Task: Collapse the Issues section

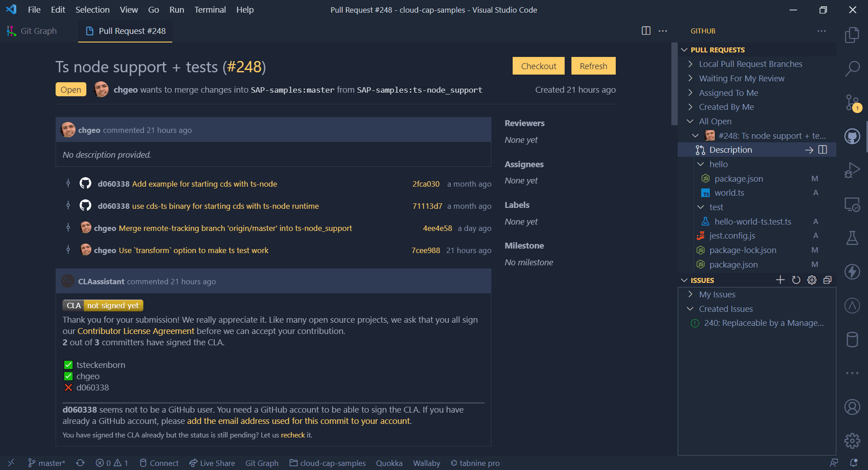Action: click(x=684, y=280)
